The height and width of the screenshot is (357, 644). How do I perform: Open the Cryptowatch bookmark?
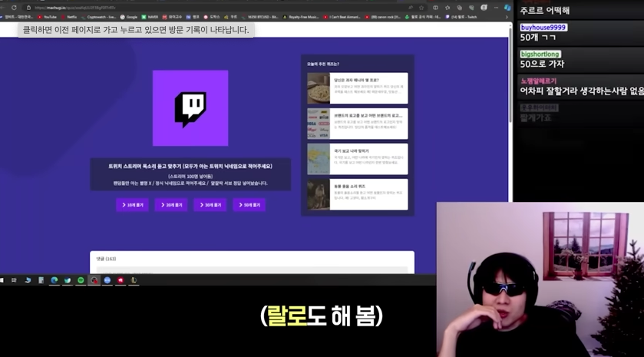click(x=98, y=17)
